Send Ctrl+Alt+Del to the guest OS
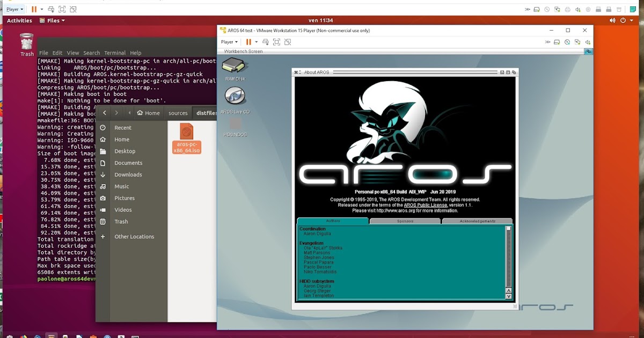The width and height of the screenshot is (644, 338). point(265,42)
